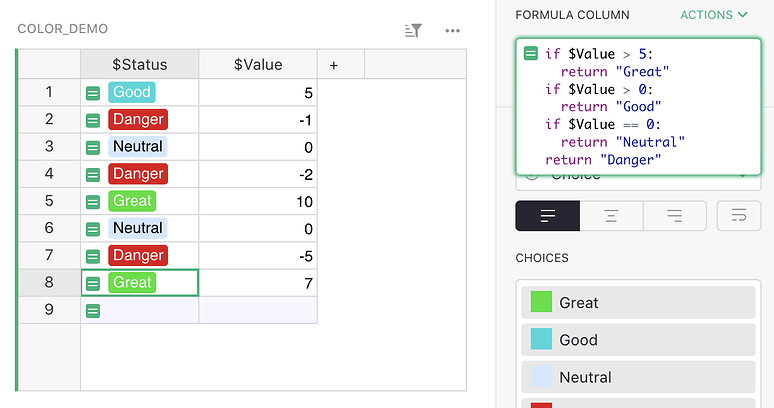Select the $Value column header

(x=258, y=65)
